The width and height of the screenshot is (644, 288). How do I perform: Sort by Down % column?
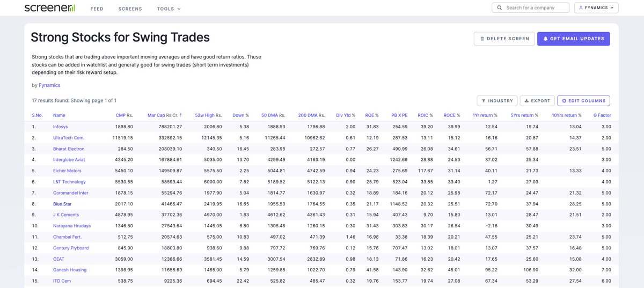tap(240, 115)
